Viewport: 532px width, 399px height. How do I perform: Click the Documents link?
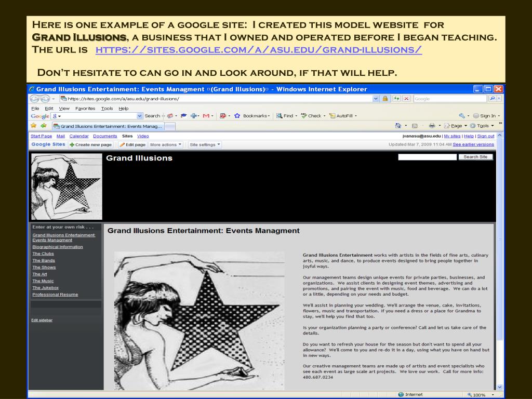(105, 136)
